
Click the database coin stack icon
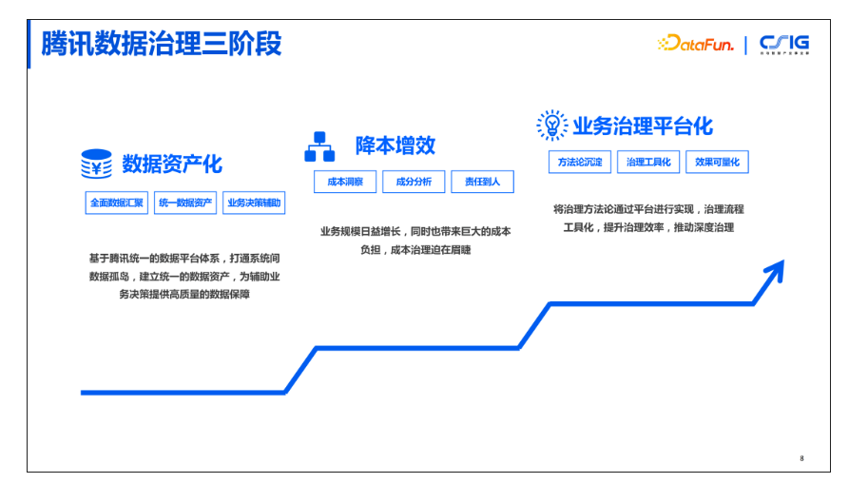[x=96, y=164]
